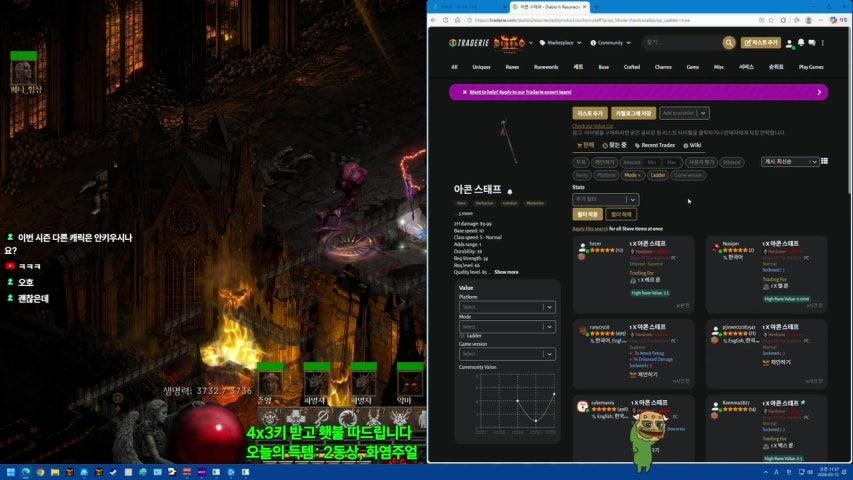
Task: Open the Community dropdown menu
Action: (610, 42)
